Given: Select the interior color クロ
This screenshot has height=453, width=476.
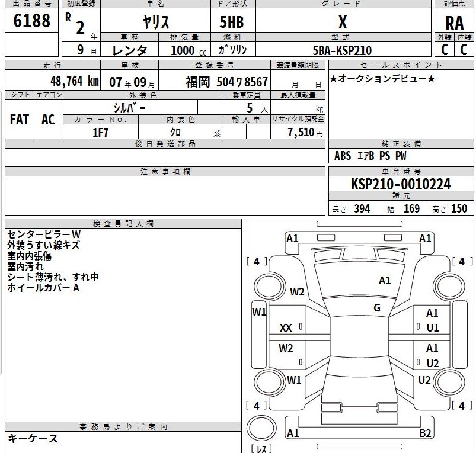Looking at the screenshot, I should (x=175, y=132).
